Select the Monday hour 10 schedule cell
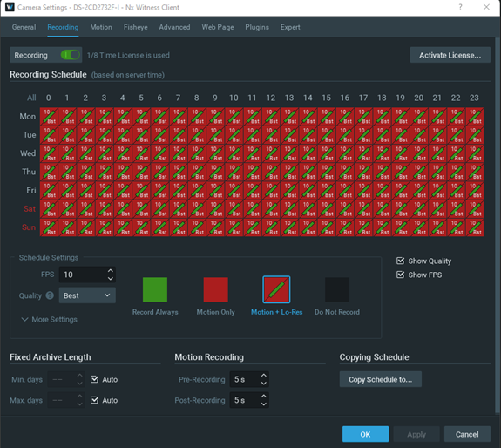The width and height of the screenshot is (501, 448). point(234,117)
